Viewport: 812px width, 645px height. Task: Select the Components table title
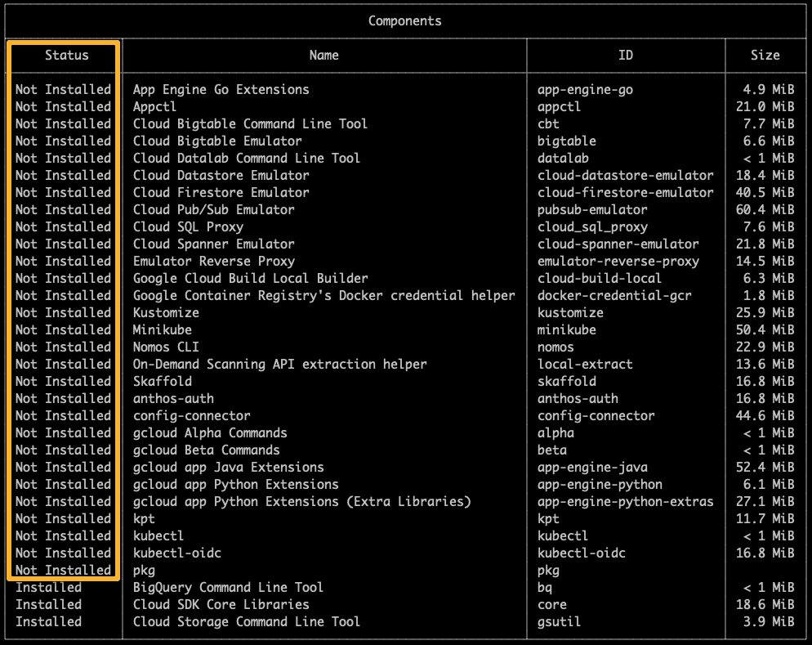[404, 20]
